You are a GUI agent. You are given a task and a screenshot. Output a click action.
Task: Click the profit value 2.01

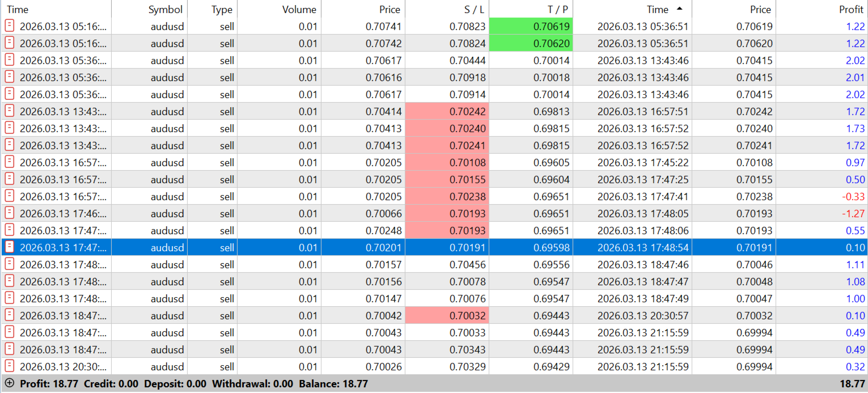pyautogui.click(x=856, y=77)
